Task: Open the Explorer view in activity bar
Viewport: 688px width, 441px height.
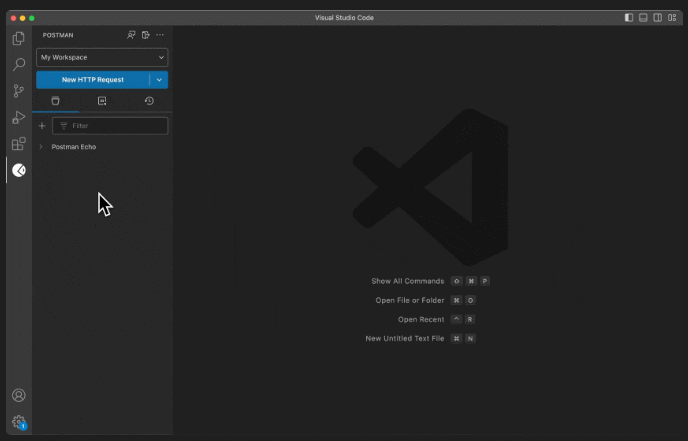Action: [18, 38]
